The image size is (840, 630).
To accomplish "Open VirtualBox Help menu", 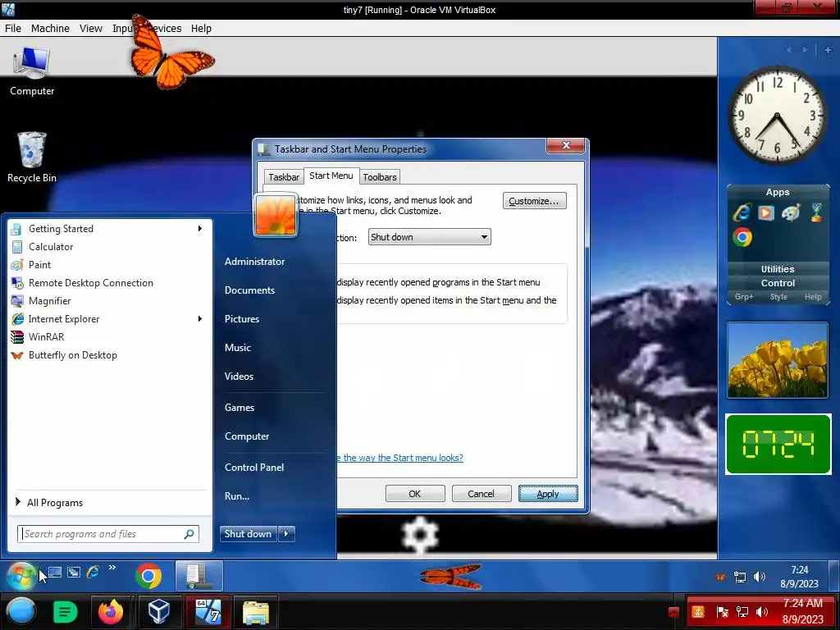I will pos(201,29).
